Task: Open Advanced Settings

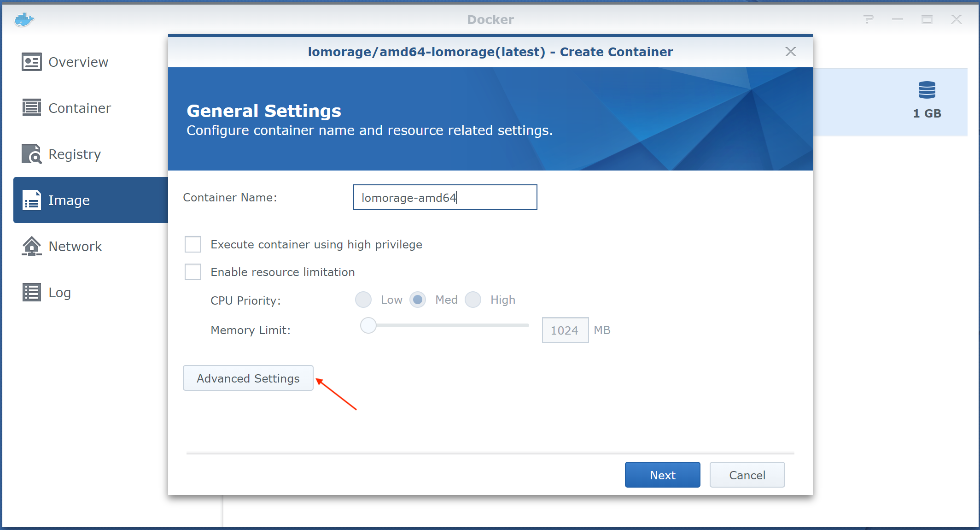Action: coord(248,378)
